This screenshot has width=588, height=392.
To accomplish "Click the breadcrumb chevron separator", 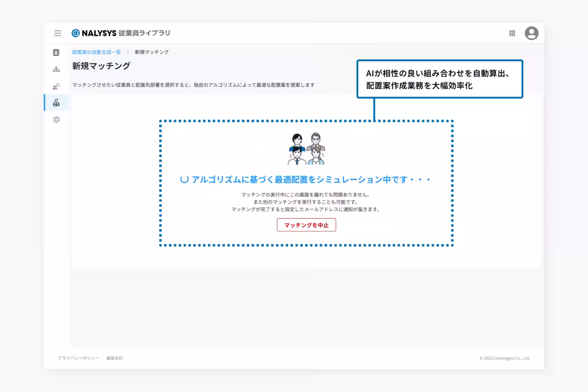I will click(128, 51).
